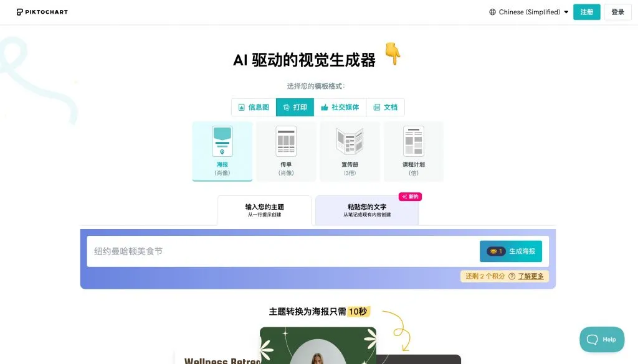
Task: Open the Help chat bubble
Action: pyautogui.click(x=602, y=339)
